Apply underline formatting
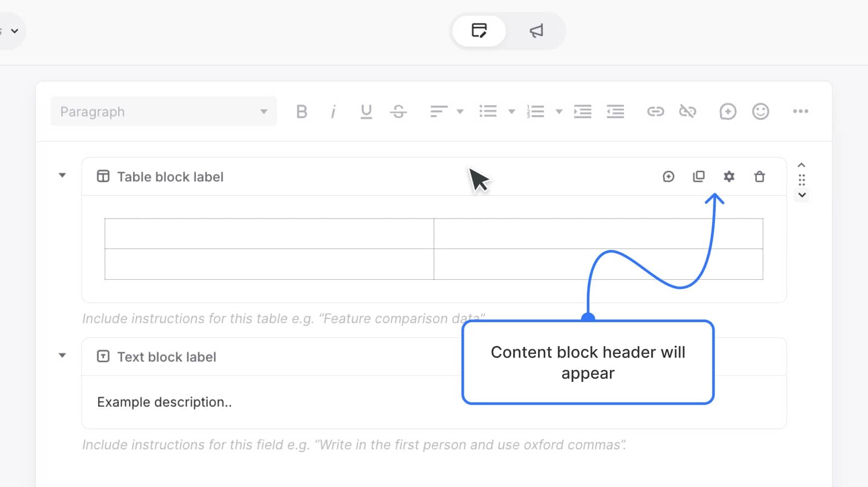 (x=366, y=112)
